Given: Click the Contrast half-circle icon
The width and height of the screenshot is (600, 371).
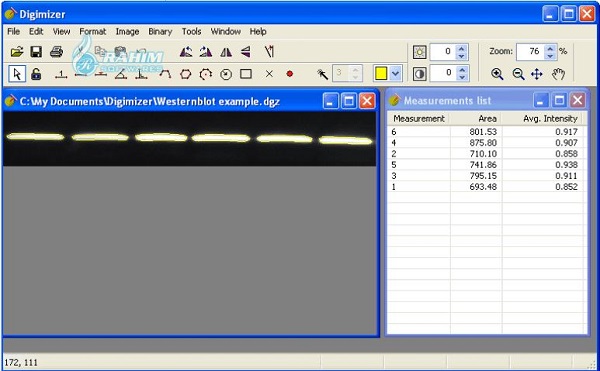Looking at the screenshot, I should [x=420, y=74].
